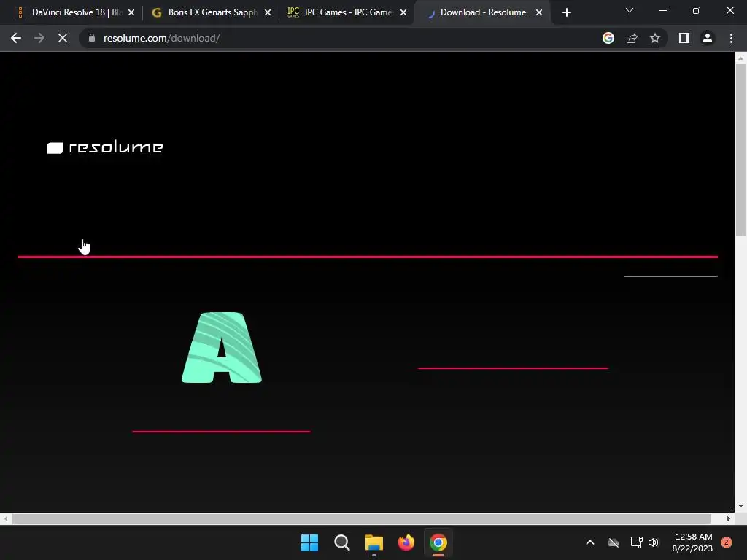Close the IPC Games tab
The image size is (747, 560).
403,12
